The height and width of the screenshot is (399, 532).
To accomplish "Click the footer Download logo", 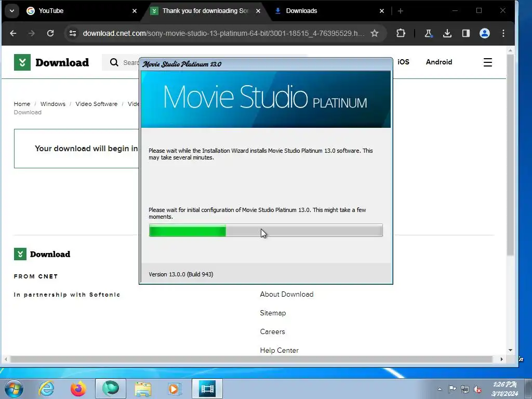I will [x=42, y=254].
